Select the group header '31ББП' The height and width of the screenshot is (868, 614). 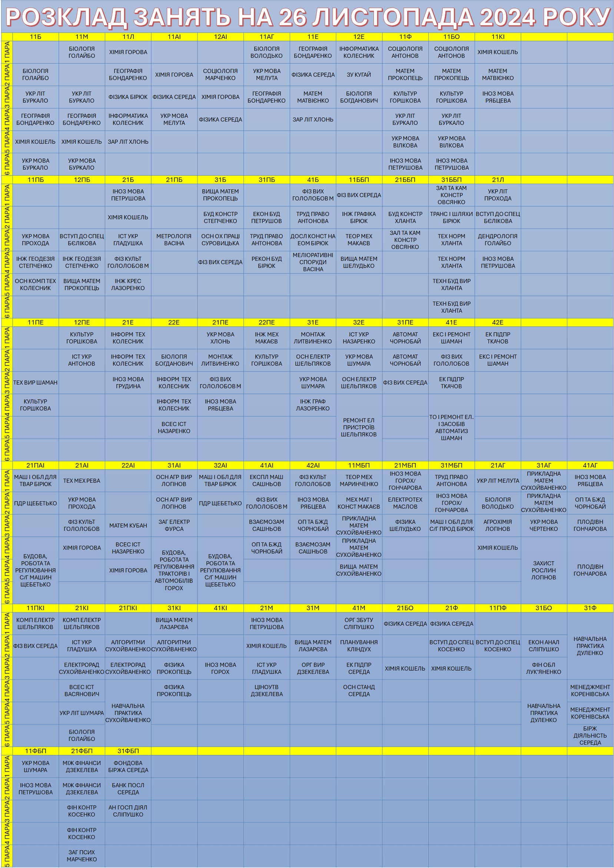(x=451, y=180)
